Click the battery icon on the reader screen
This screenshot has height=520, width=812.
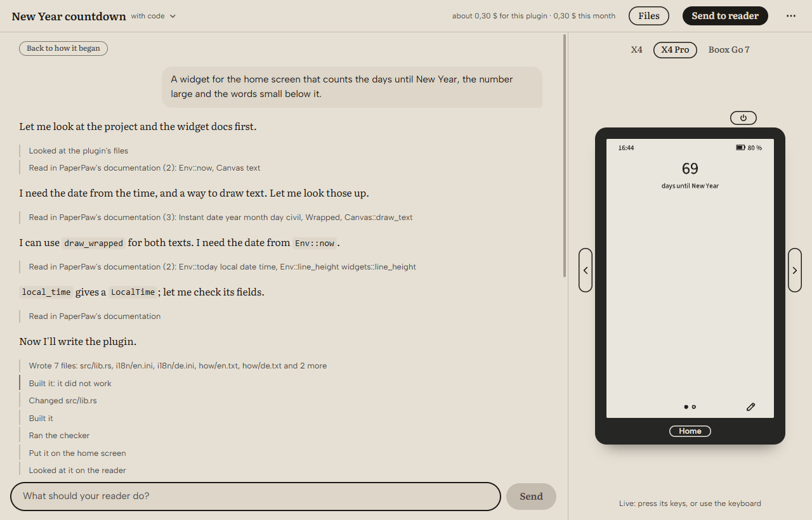pos(740,148)
